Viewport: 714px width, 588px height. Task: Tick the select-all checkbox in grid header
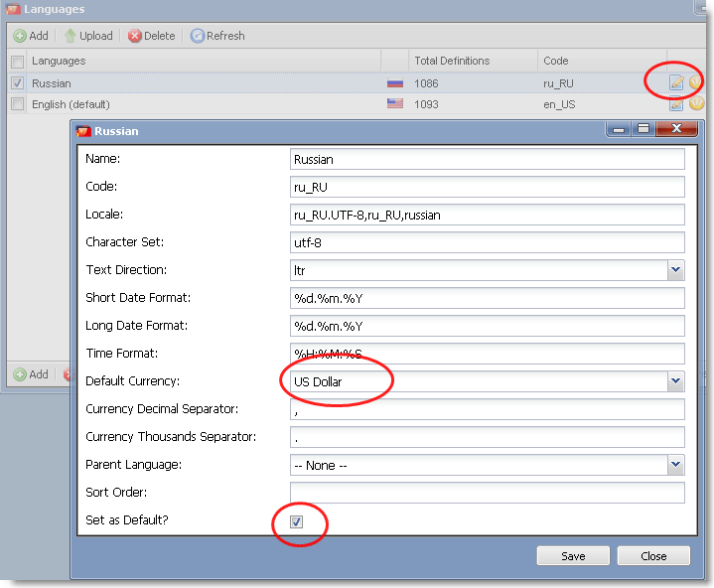[17, 62]
